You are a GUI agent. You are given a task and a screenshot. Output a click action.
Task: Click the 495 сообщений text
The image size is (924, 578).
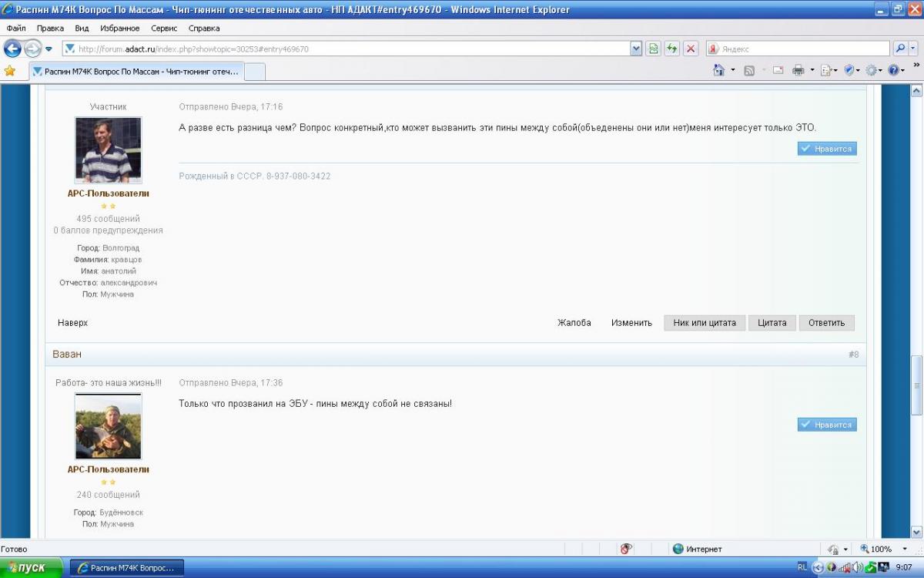pos(108,219)
